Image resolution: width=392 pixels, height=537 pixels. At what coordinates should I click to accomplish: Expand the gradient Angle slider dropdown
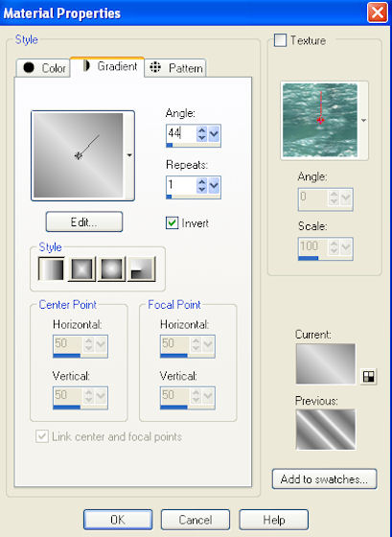click(x=214, y=133)
